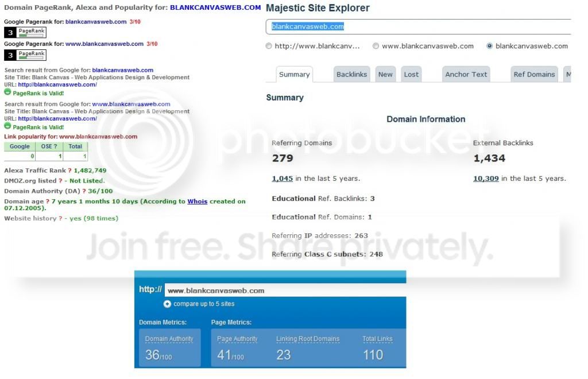This screenshot has width=588, height=379.
Task: Click www.blankcanvasweb.com after Link popularity for
Action: point(98,137)
